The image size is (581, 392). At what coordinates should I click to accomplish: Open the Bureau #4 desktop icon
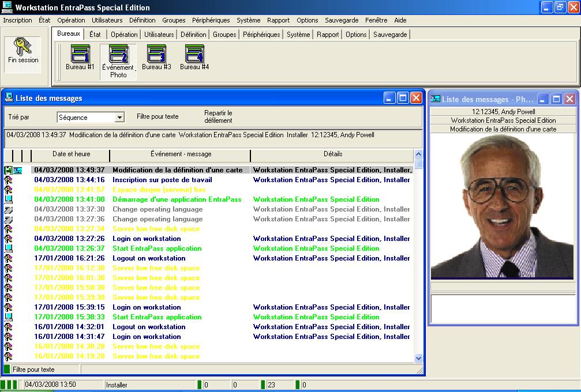pyautogui.click(x=194, y=54)
